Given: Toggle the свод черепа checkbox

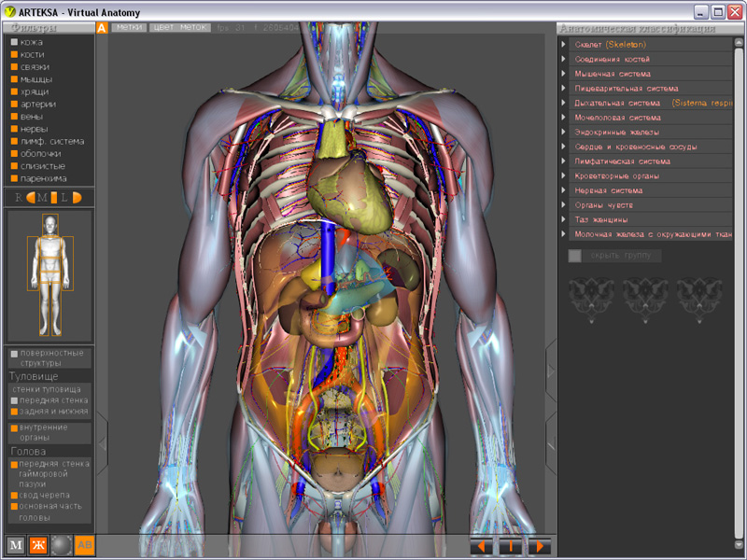Looking at the screenshot, I should (14, 496).
